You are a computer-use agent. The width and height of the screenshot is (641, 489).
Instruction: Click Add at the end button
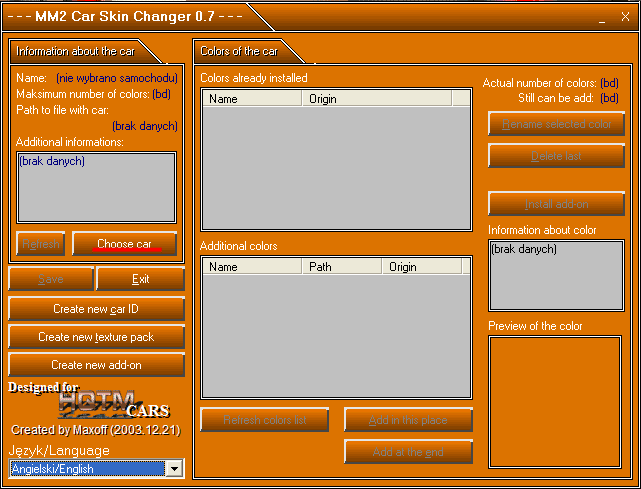tap(408, 452)
